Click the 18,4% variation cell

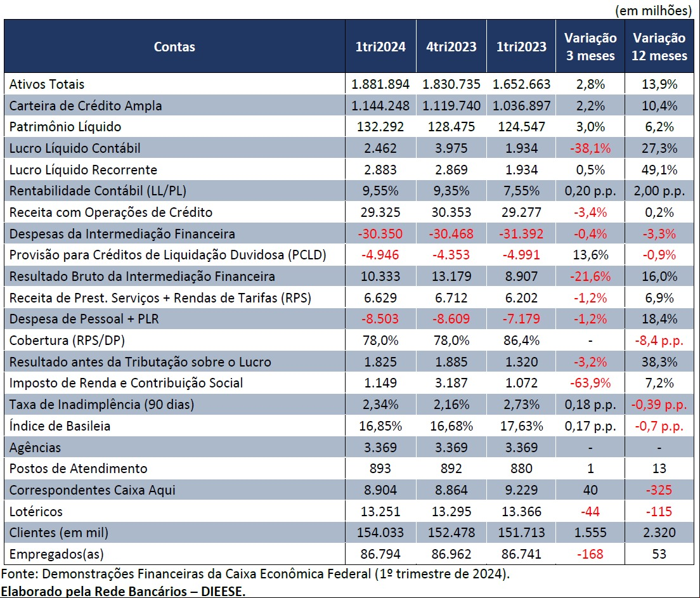(659, 319)
